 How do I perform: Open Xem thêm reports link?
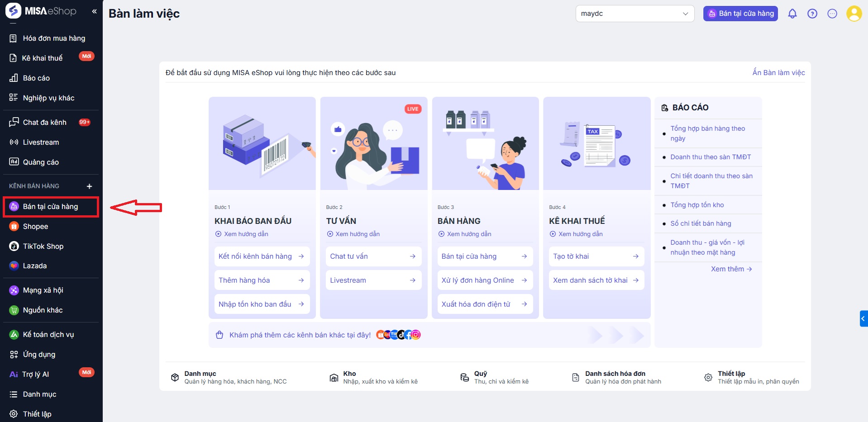point(731,269)
